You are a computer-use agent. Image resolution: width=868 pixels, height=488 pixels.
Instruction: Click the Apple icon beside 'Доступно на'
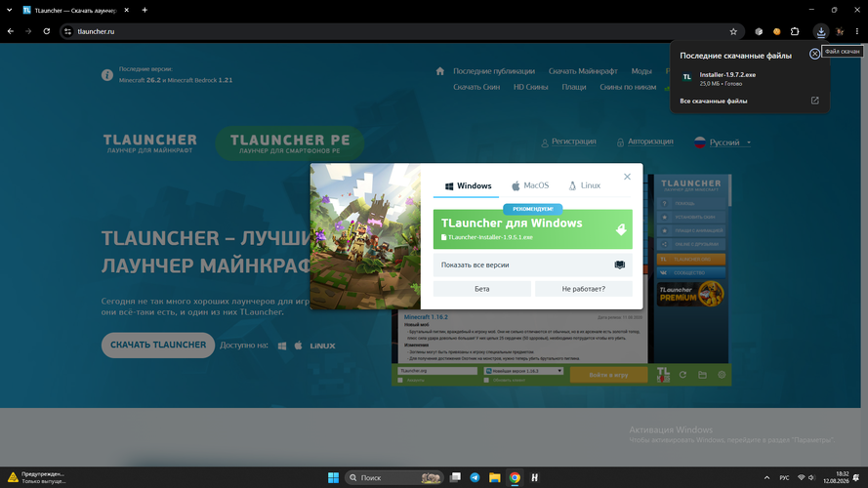coord(299,346)
